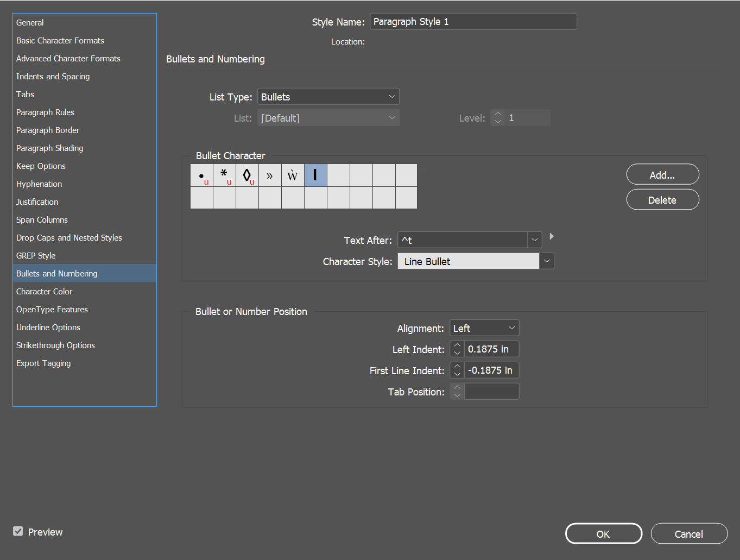Open Character Color category
The image size is (740, 560).
pos(85,292)
